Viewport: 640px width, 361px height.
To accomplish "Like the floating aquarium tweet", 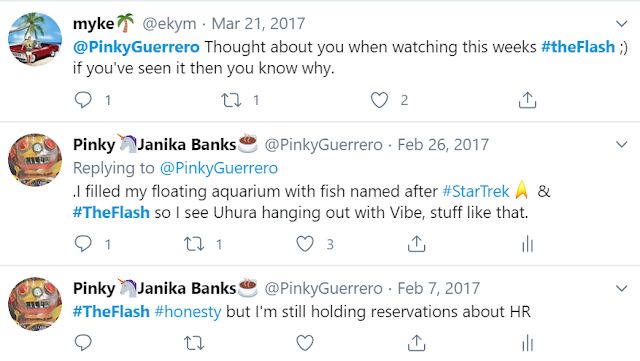I will pyautogui.click(x=305, y=244).
